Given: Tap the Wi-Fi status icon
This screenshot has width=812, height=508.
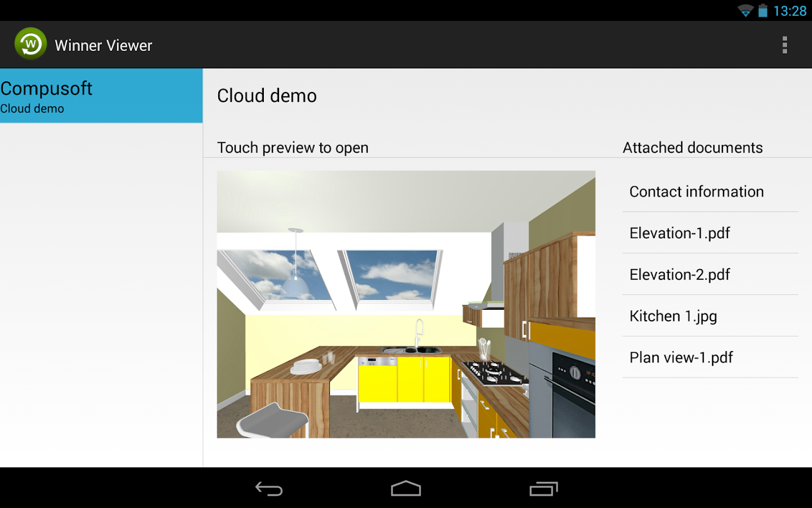Looking at the screenshot, I should pyautogui.click(x=745, y=11).
